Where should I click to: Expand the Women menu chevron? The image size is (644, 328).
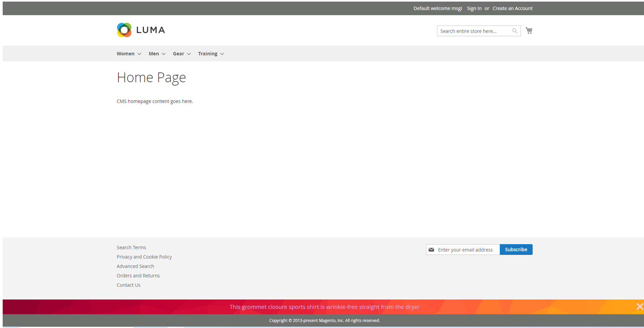point(139,54)
